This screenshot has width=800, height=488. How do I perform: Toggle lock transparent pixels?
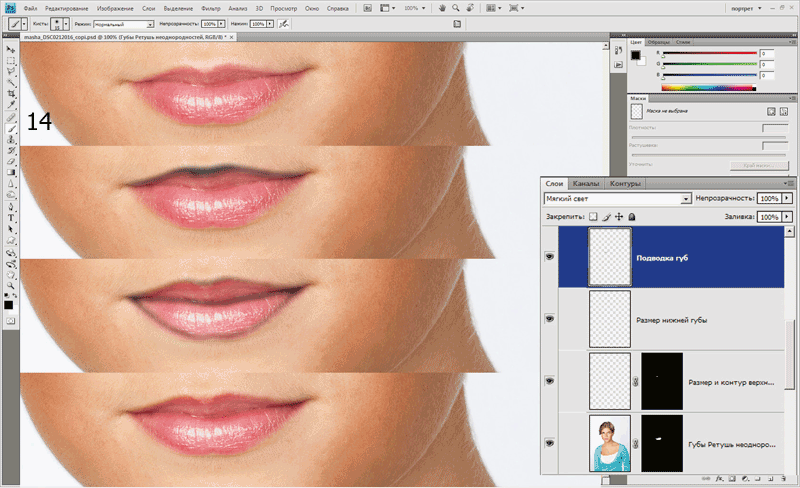pyautogui.click(x=593, y=217)
